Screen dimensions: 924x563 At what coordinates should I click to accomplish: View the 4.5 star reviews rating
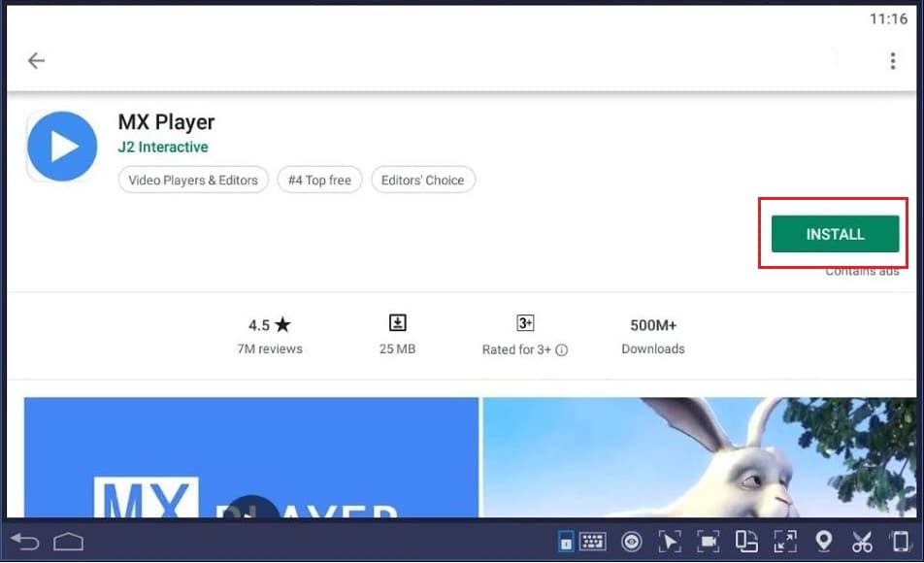(270, 336)
